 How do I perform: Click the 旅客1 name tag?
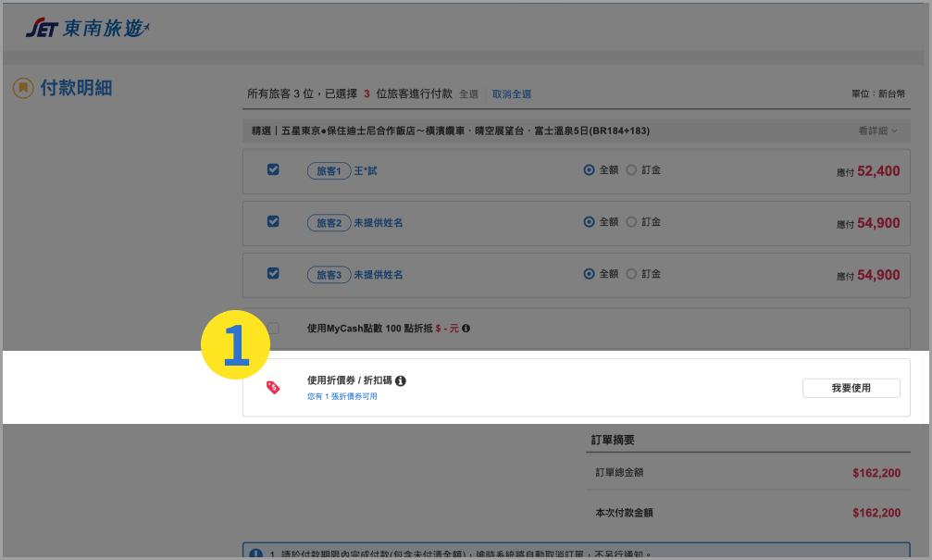click(x=328, y=171)
